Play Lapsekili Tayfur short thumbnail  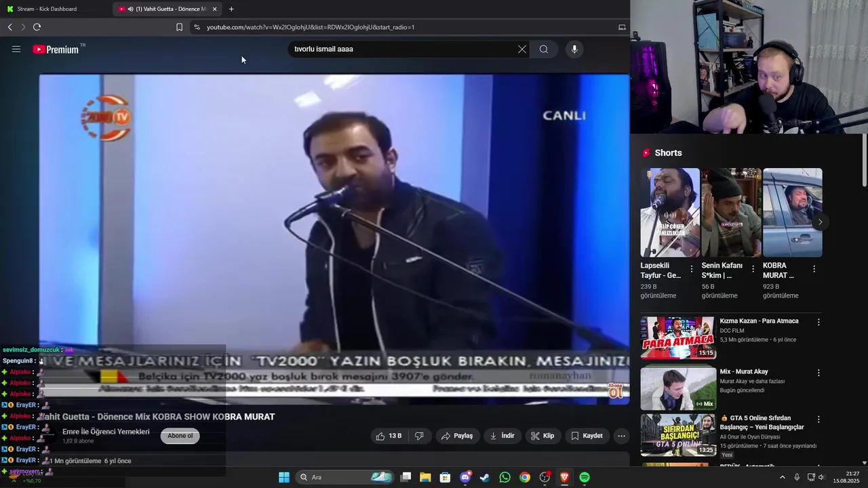point(670,213)
